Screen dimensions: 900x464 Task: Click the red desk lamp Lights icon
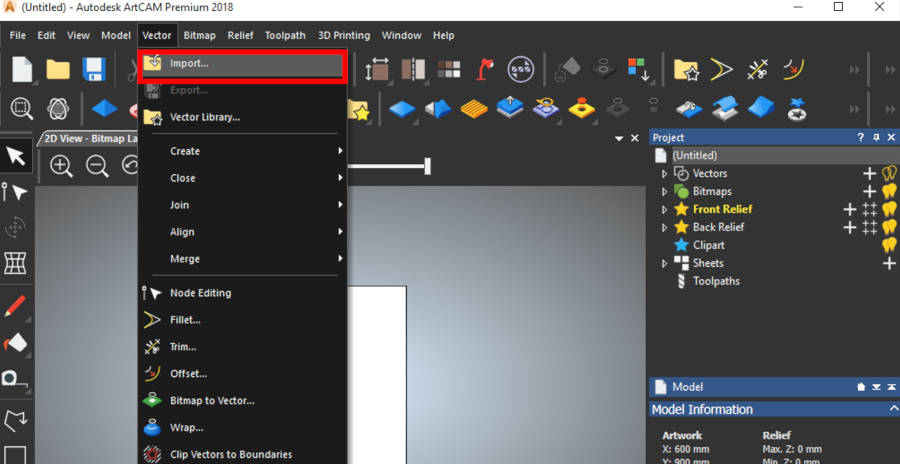pyautogui.click(x=485, y=69)
